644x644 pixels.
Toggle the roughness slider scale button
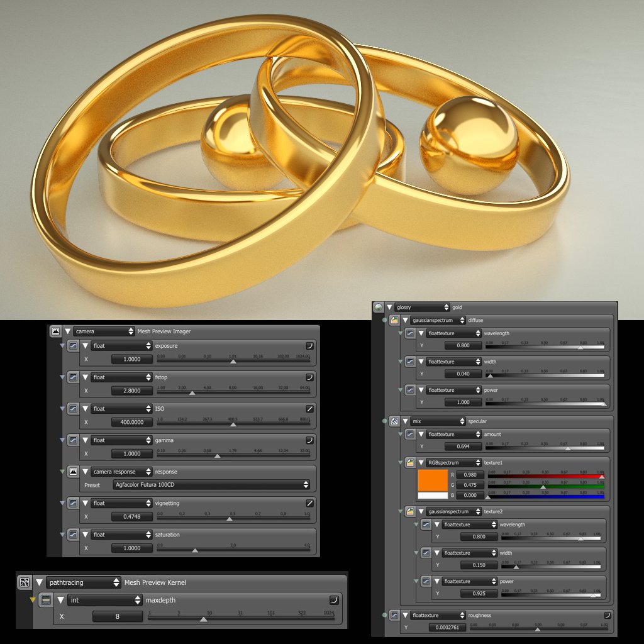coord(608,615)
